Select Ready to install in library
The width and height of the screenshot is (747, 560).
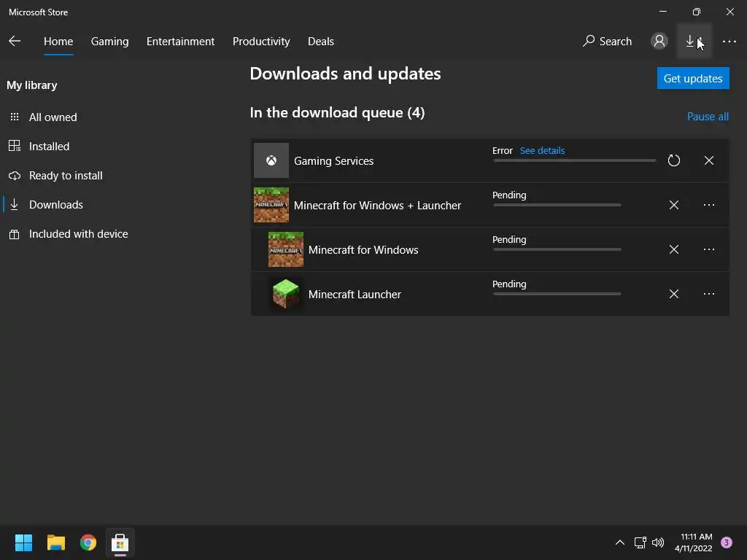pos(65,176)
